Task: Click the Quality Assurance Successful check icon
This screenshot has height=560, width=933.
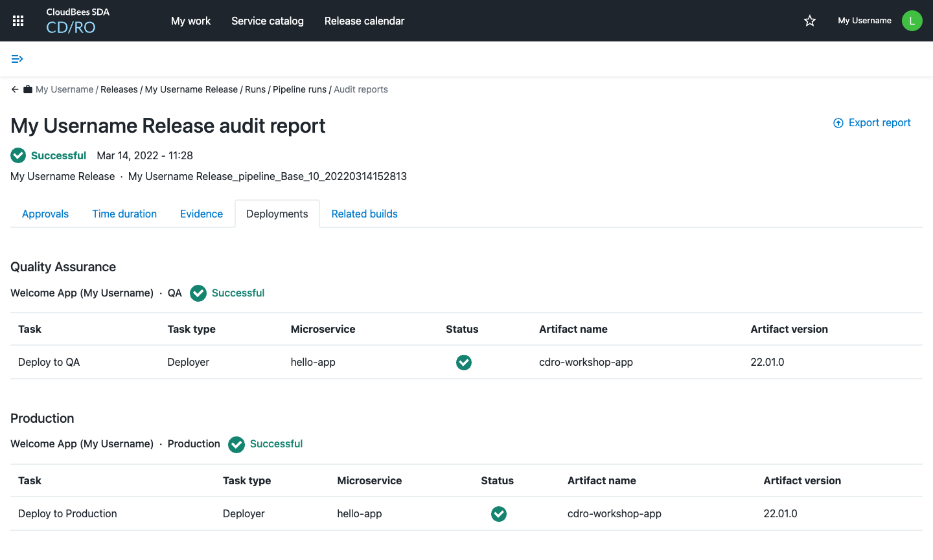Action: point(198,293)
